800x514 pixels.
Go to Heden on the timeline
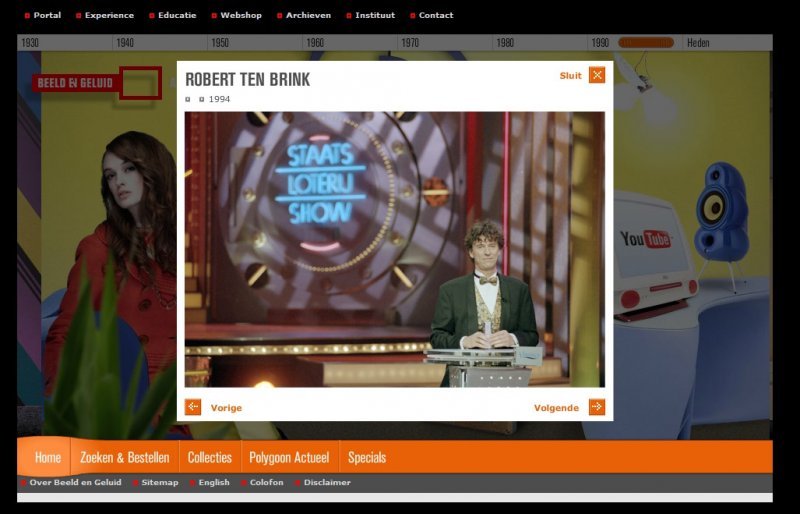pos(698,43)
